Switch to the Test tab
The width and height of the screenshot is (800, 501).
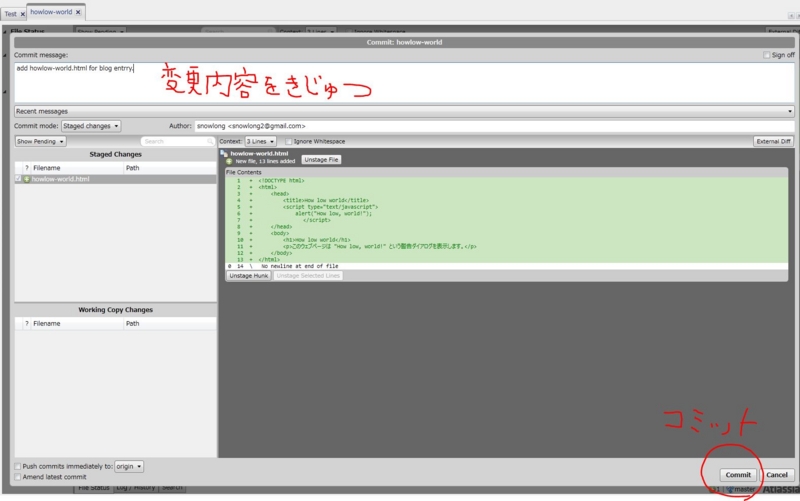tap(11, 14)
